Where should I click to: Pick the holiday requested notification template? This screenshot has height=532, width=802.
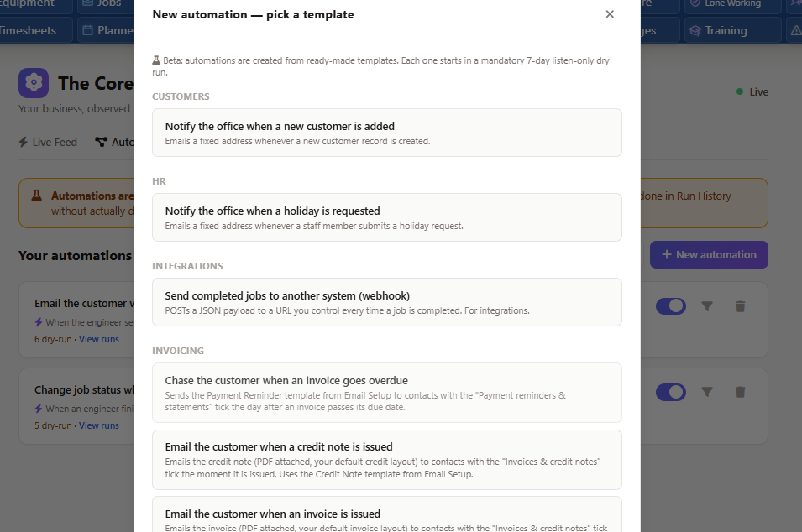pyautogui.click(x=386, y=217)
